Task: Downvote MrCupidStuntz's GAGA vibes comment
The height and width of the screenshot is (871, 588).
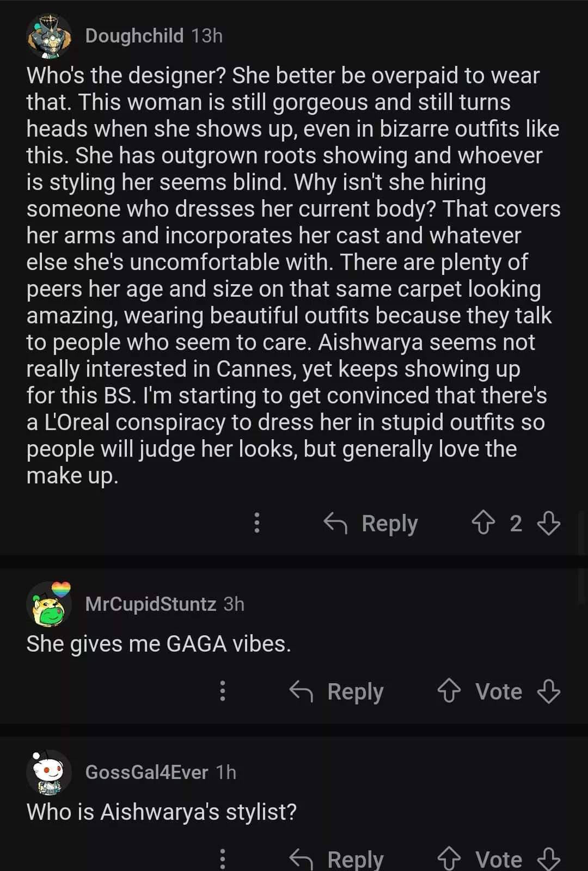Action: pyautogui.click(x=548, y=691)
